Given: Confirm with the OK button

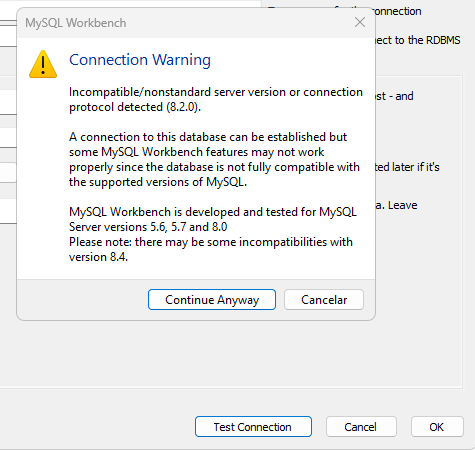Looking at the screenshot, I should (x=437, y=426).
